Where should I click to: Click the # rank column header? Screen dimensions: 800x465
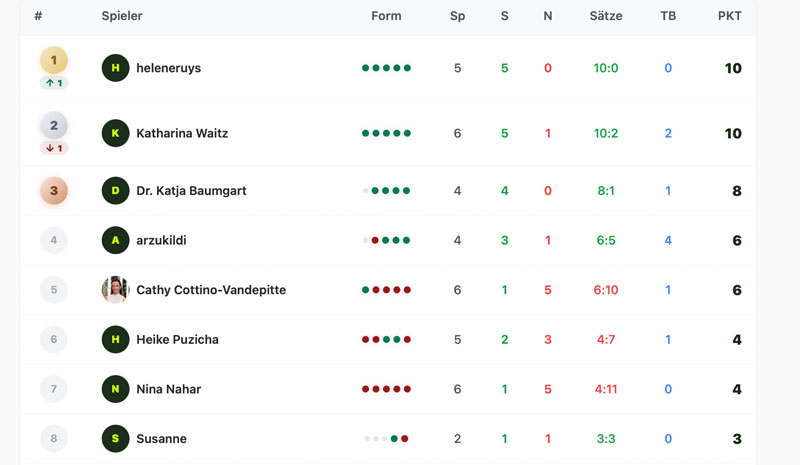(x=38, y=16)
